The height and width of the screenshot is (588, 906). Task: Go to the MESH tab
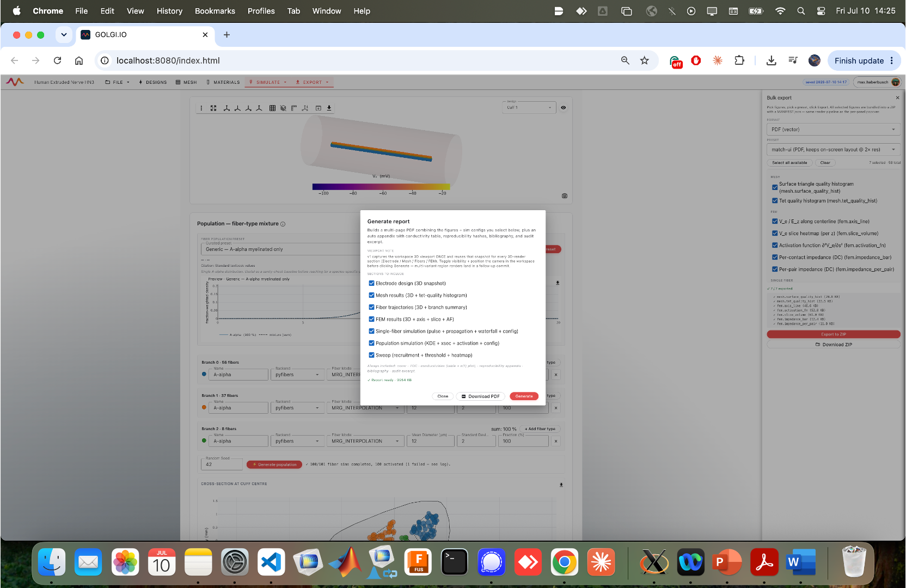(x=186, y=82)
